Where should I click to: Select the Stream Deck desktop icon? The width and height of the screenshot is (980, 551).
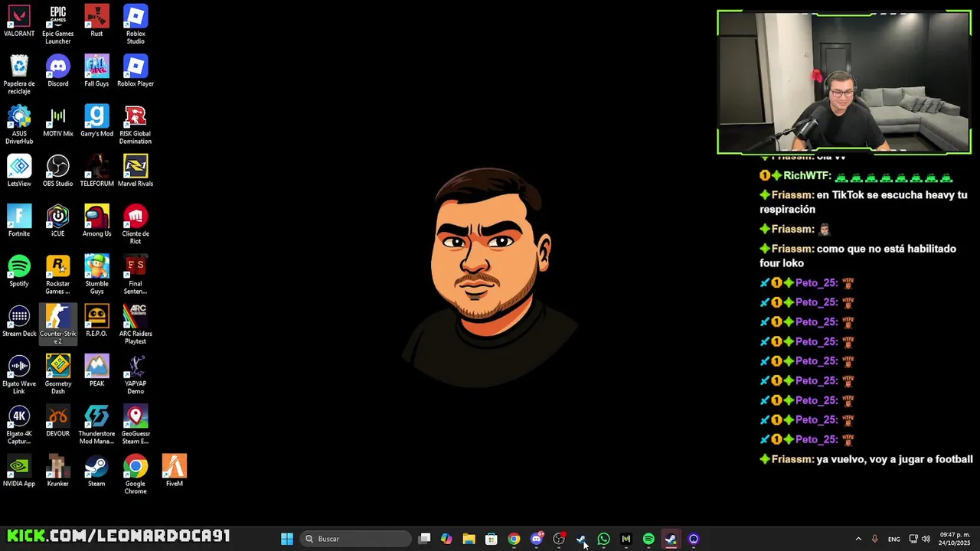pos(19,321)
